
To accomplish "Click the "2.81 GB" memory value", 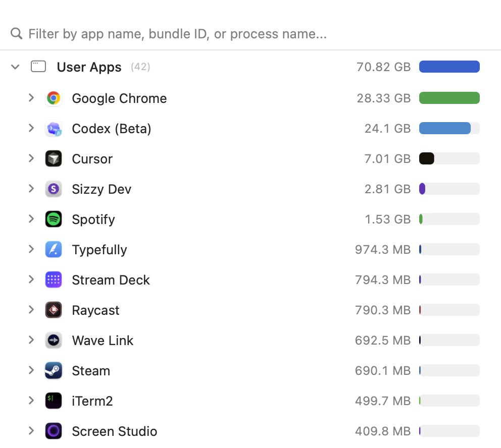I will point(387,189).
